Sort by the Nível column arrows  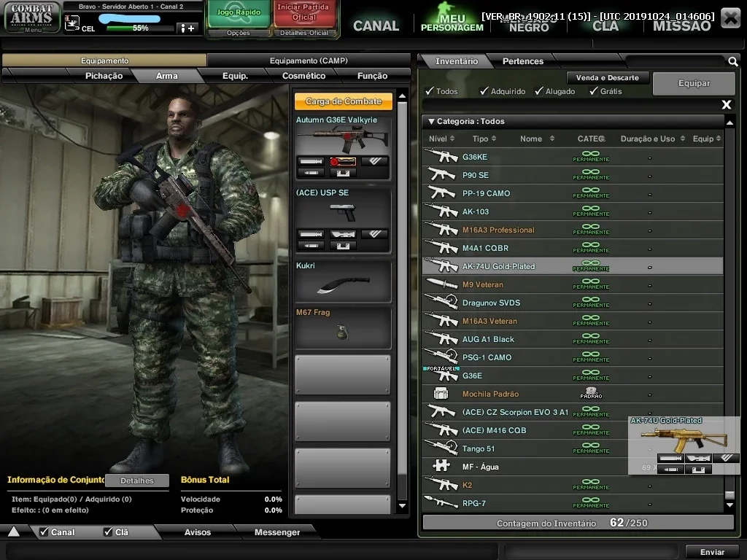click(x=452, y=139)
